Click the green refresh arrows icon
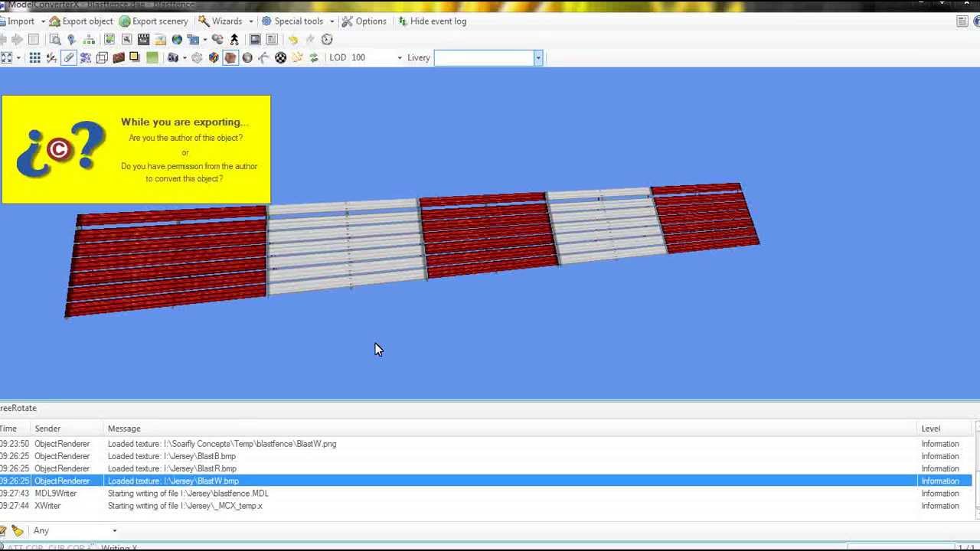 click(314, 57)
